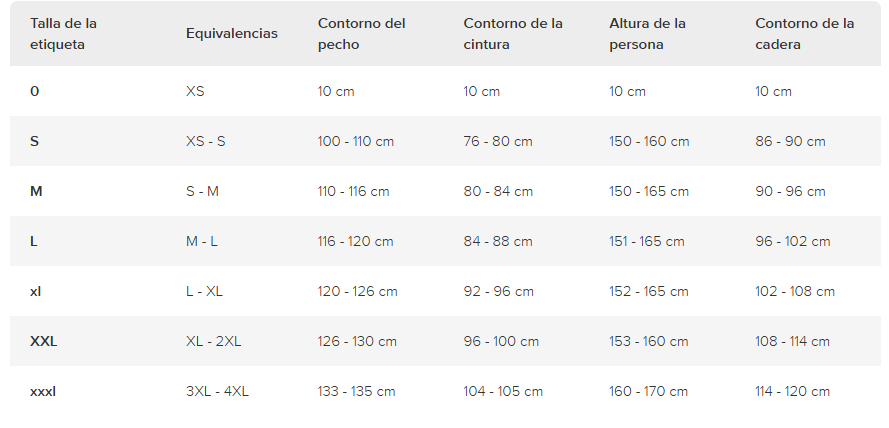Click the '102 - 108 cm' hip cell
This screenshot has width=889, height=428.
tap(795, 291)
